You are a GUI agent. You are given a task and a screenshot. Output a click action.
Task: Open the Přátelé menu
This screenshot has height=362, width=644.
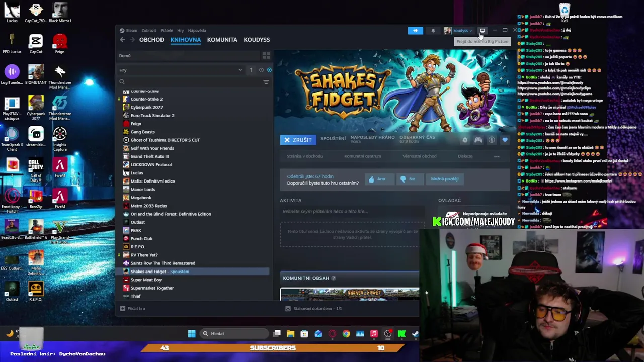pyautogui.click(x=167, y=30)
